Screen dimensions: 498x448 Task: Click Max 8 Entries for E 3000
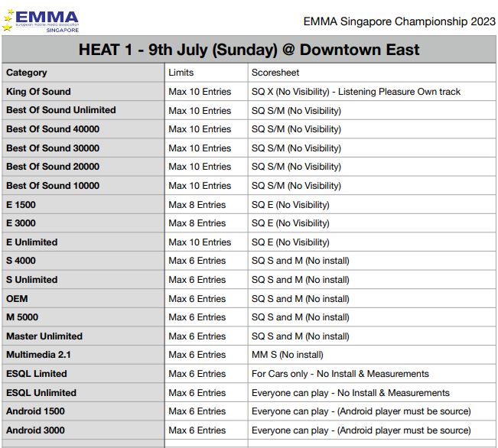tap(197, 223)
